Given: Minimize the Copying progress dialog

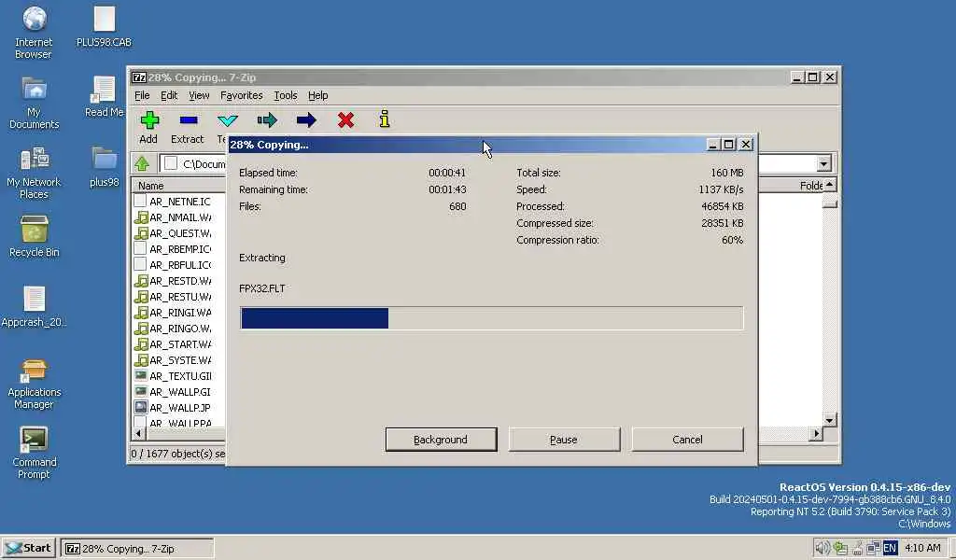Looking at the screenshot, I should click(712, 145).
